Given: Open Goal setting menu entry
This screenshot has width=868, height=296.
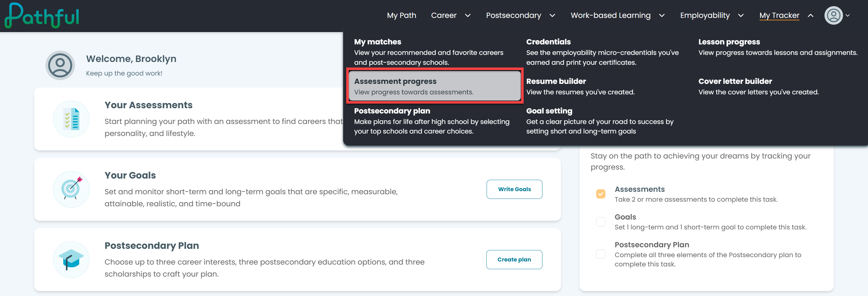Looking at the screenshot, I should point(600,121).
